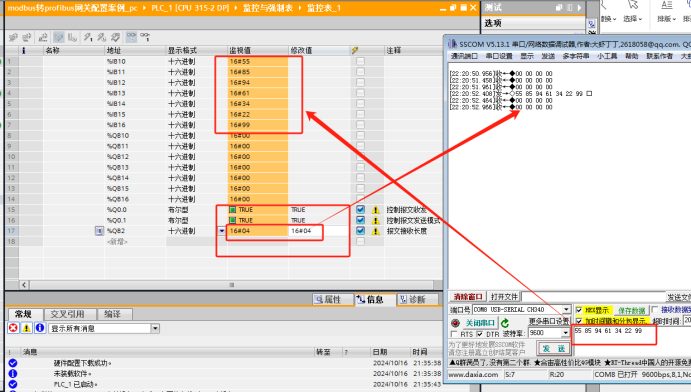Click the SSCOM title bar app icon

point(452,44)
